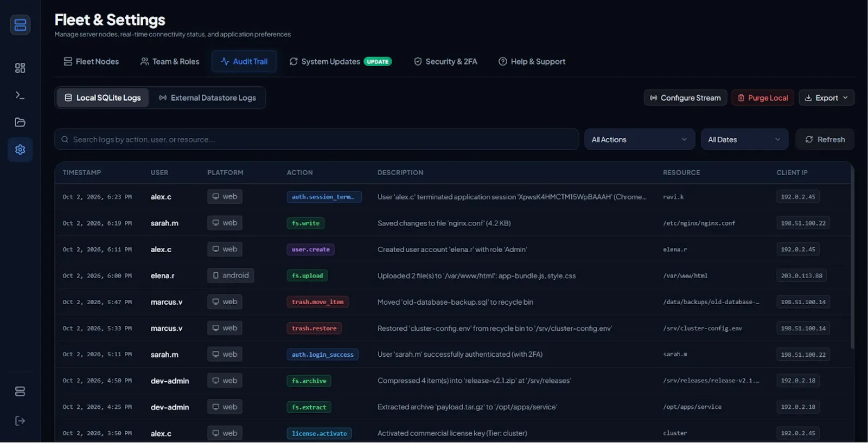Open the file manager folder icon
Screen dimensions: 868x443
[x=20, y=122]
